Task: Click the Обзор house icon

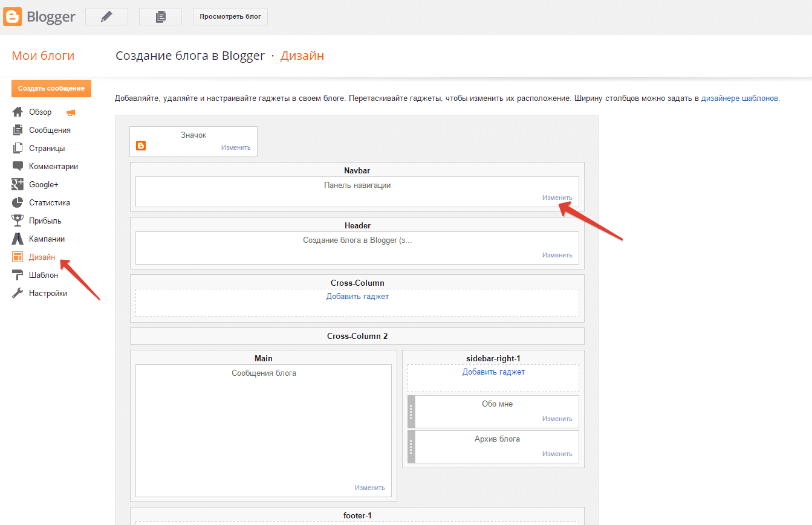Action: 18,112
